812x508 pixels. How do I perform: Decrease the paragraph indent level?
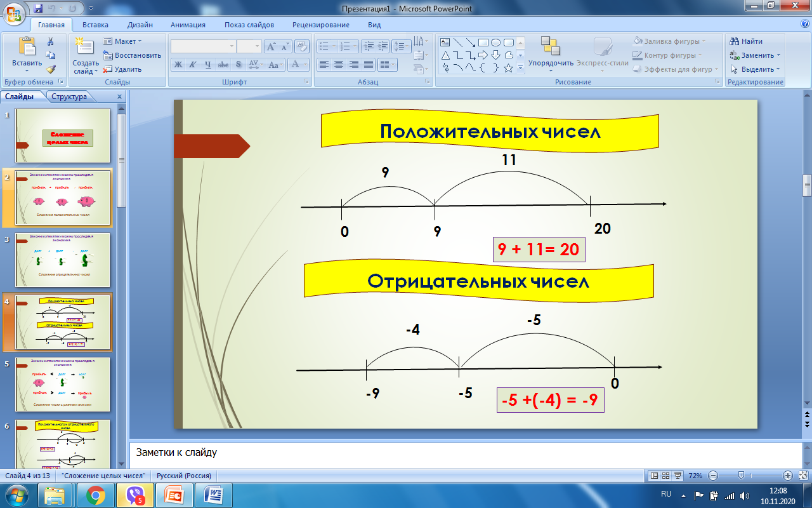(369, 46)
